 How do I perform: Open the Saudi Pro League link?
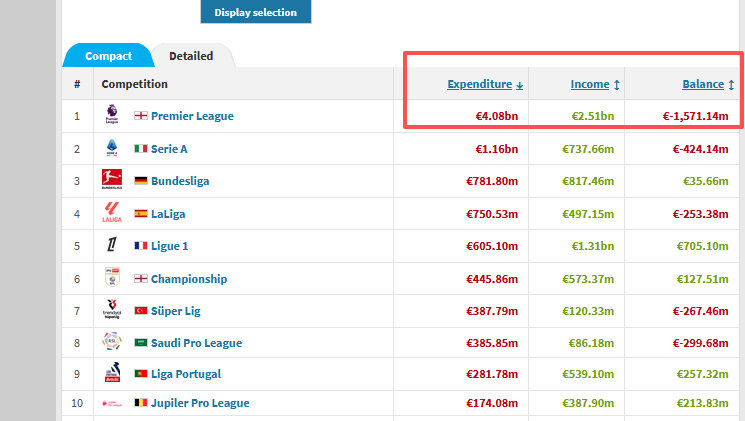click(197, 343)
